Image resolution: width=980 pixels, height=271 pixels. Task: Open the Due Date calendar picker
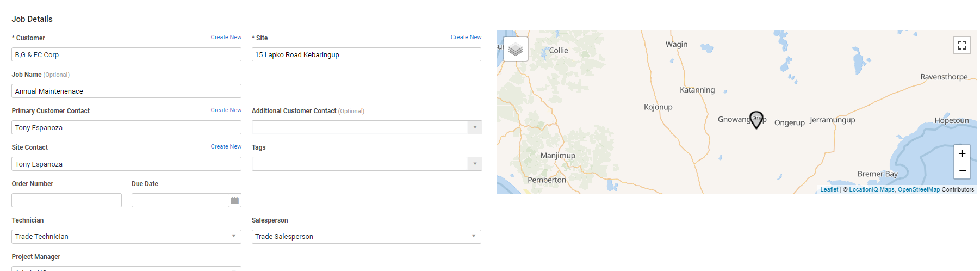click(234, 200)
